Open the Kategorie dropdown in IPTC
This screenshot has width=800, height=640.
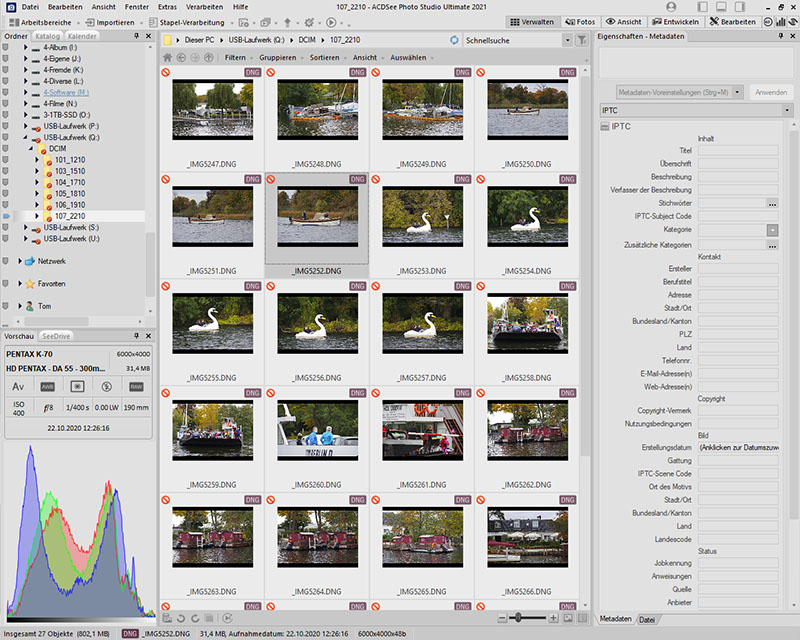click(772, 230)
